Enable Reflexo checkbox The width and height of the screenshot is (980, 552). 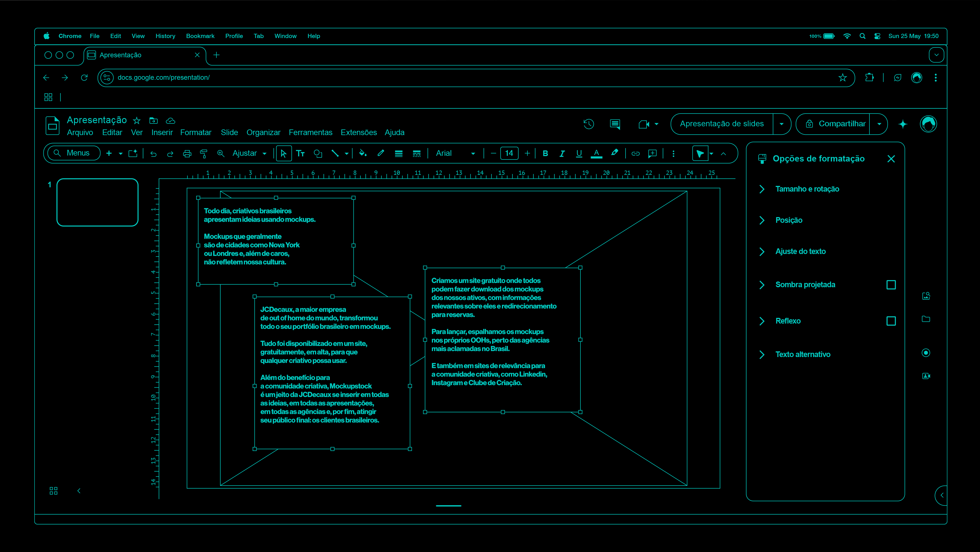point(891,321)
